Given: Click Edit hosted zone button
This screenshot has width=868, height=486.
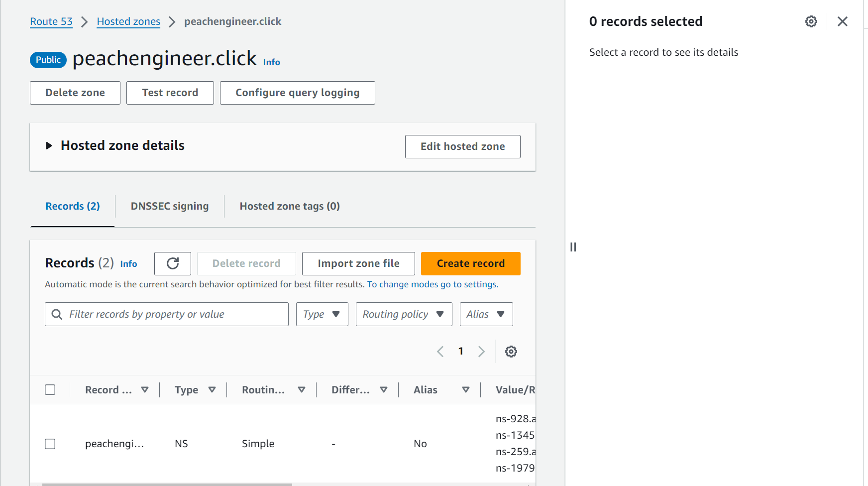Looking at the screenshot, I should pyautogui.click(x=463, y=146).
